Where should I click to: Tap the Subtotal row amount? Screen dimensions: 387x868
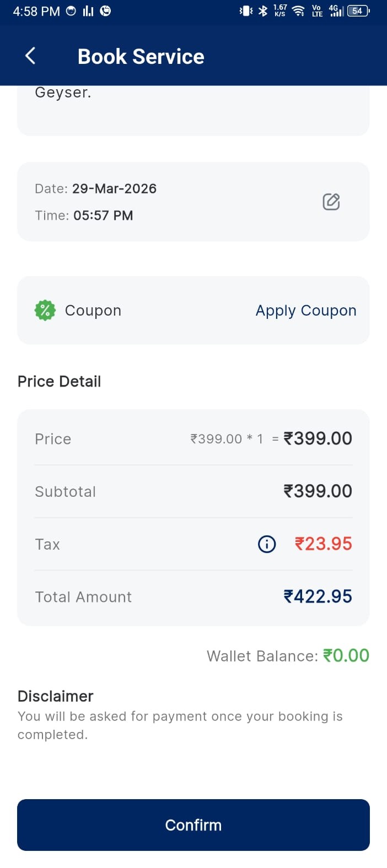[318, 491]
